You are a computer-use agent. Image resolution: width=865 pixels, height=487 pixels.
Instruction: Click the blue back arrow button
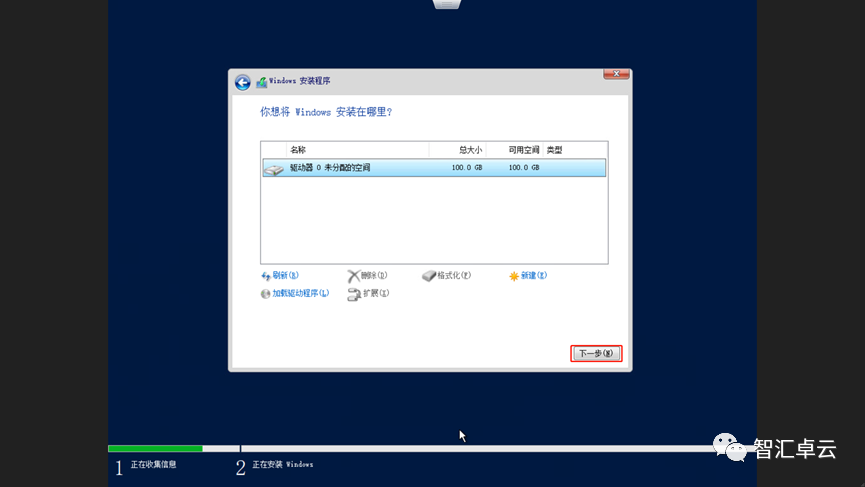(242, 82)
